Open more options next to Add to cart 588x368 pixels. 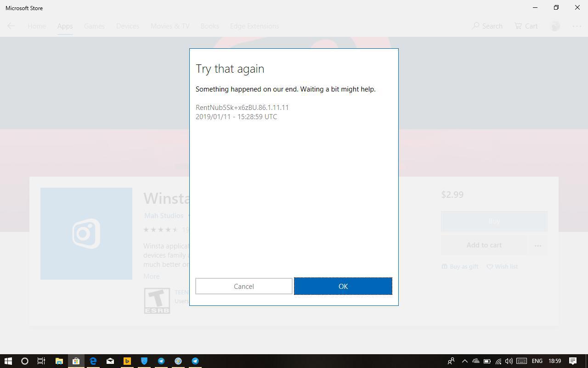tap(538, 246)
